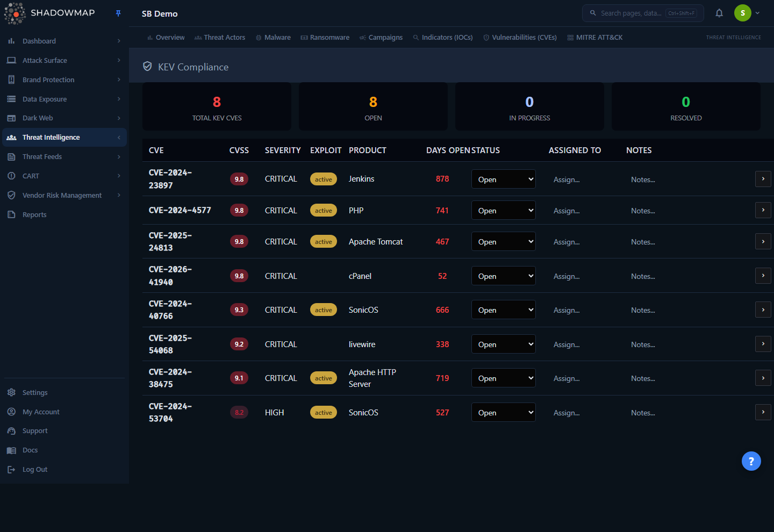Click the Log Out arrow icon
This screenshot has width=774, height=532.
pos(11,470)
